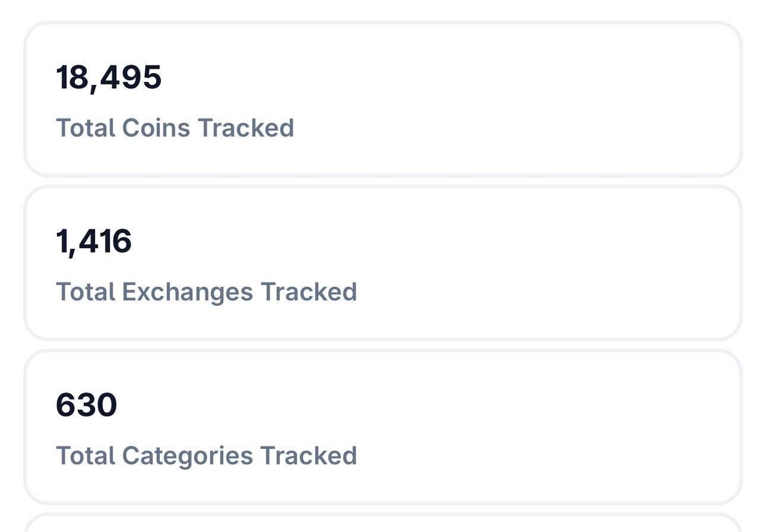Click the "Total Exchanges Tracked" label
The height and width of the screenshot is (532, 766).
point(206,292)
